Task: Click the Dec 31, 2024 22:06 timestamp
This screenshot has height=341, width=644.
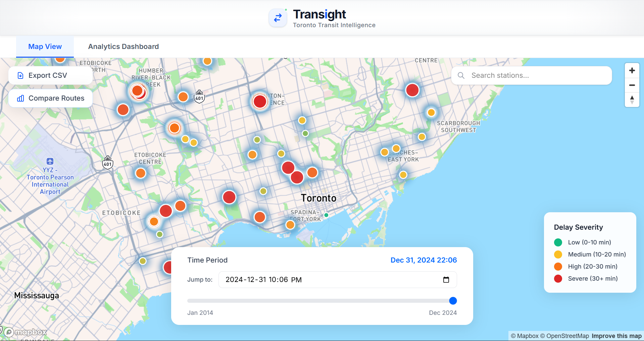Action: tap(424, 260)
